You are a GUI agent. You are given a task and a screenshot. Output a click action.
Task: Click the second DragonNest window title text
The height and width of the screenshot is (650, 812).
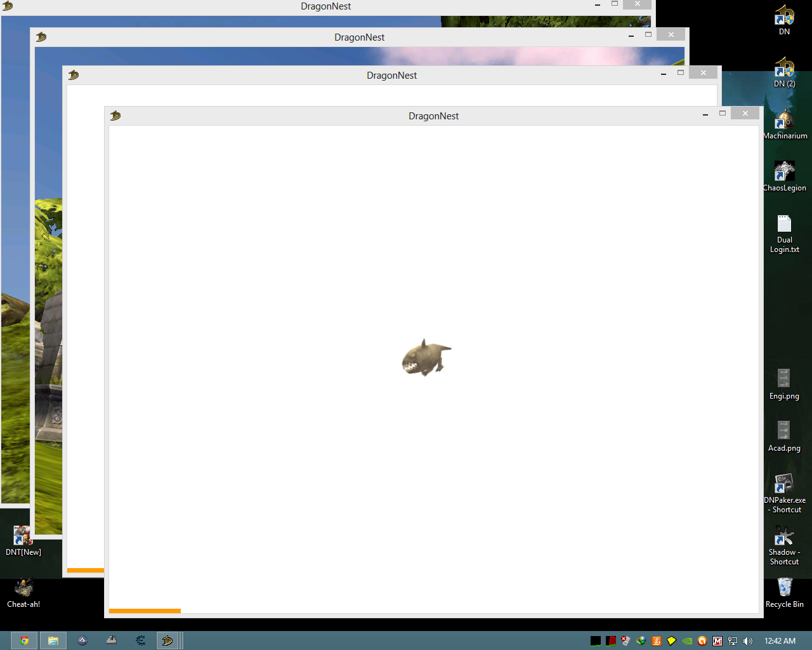coord(360,37)
